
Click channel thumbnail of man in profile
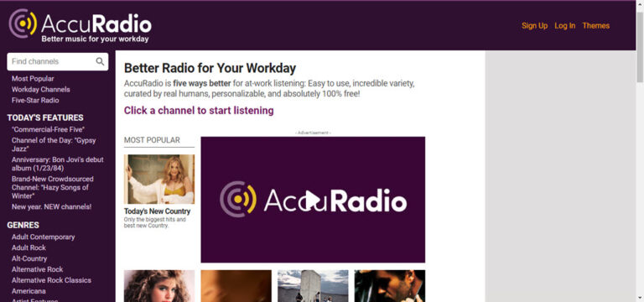(390, 286)
